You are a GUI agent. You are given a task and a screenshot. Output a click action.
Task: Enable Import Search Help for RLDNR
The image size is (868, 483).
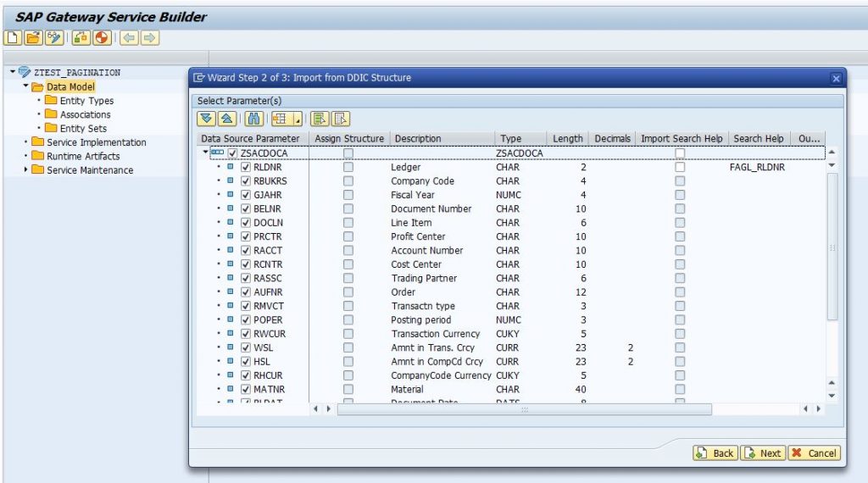pos(680,167)
